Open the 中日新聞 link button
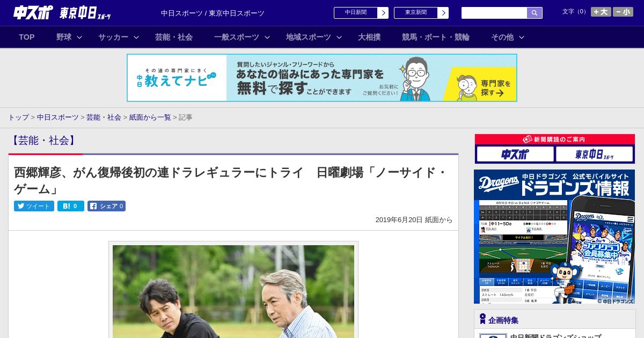The image size is (644, 338). (361, 13)
